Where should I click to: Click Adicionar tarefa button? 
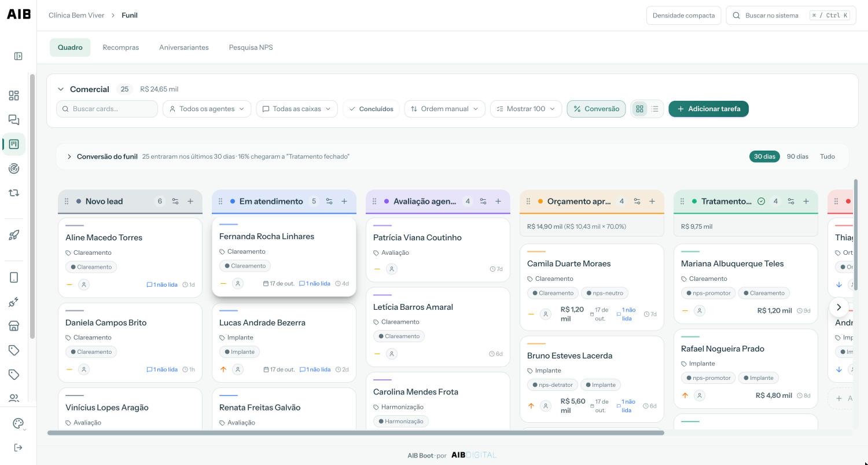pyautogui.click(x=708, y=109)
